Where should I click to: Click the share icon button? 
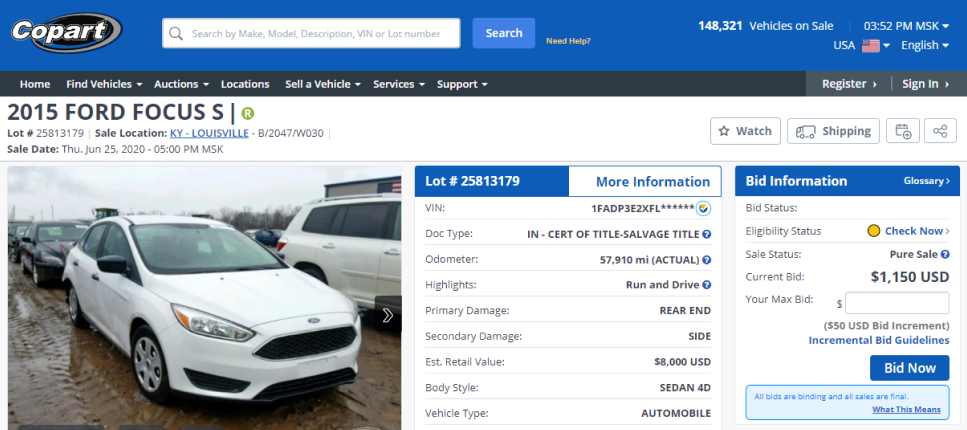(x=939, y=131)
